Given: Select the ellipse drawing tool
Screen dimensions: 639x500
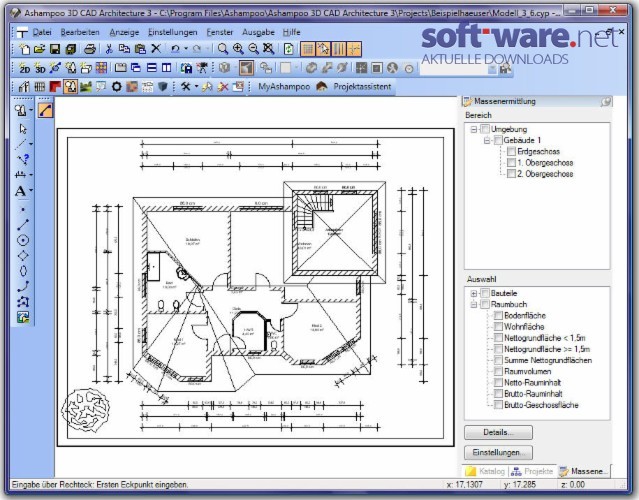Looking at the screenshot, I should [23, 271].
